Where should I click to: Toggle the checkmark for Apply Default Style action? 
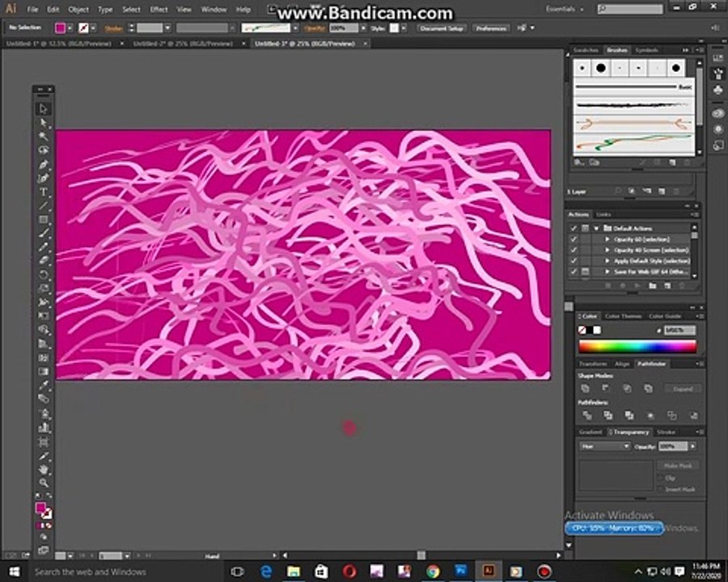point(574,261)
